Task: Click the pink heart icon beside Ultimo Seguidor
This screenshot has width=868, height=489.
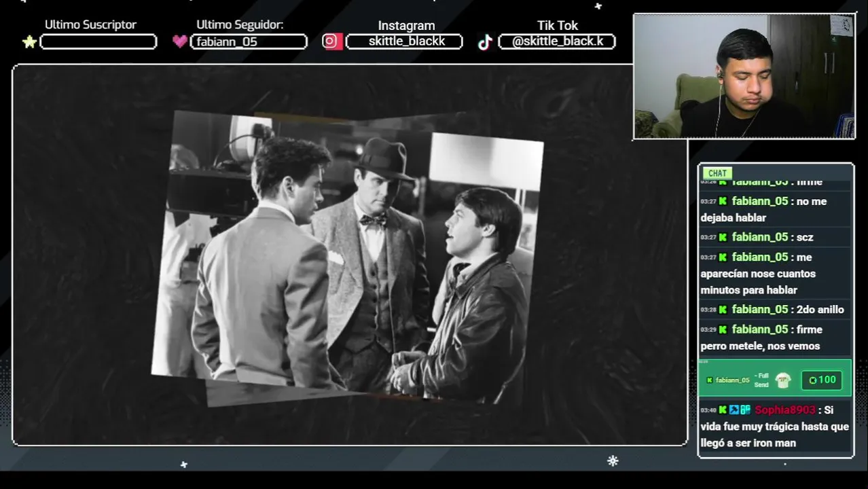Action: point(180,41)
